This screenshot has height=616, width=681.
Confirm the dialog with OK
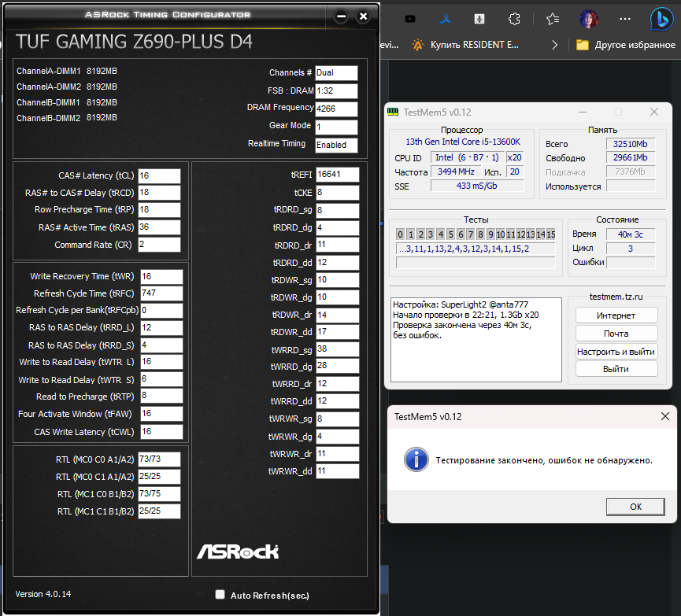[635, 507]
